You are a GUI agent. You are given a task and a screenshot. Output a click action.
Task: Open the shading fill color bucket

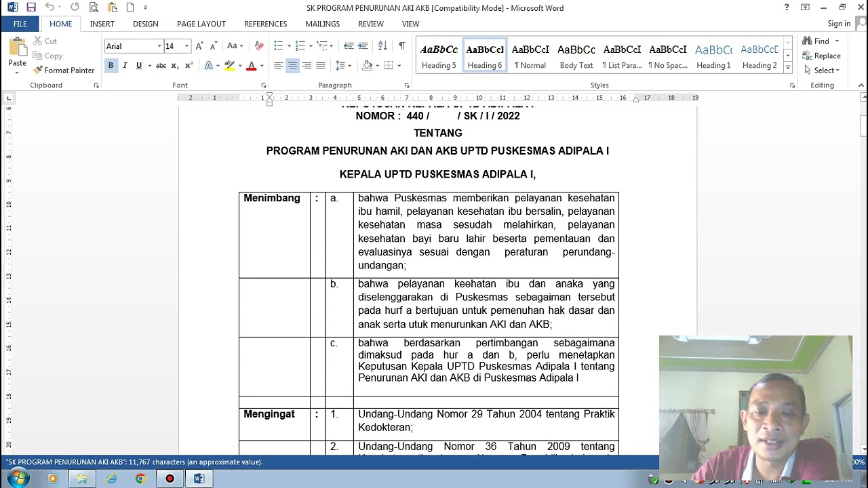[367, 66]
